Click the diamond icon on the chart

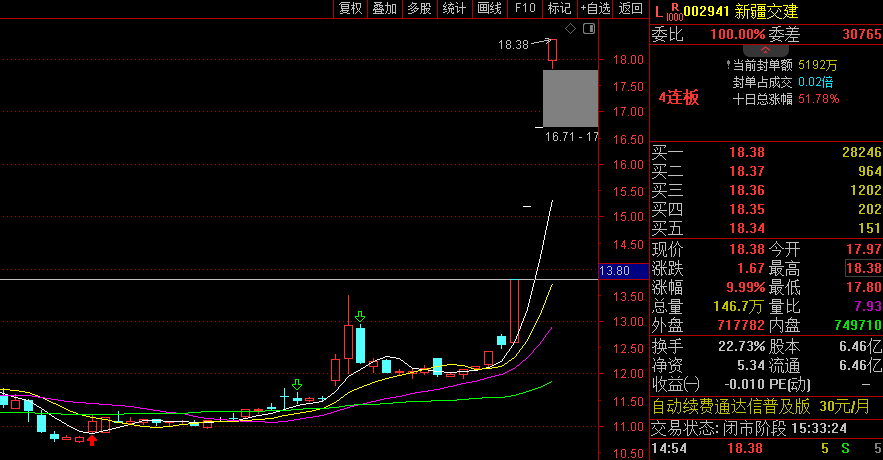point(570,29)
